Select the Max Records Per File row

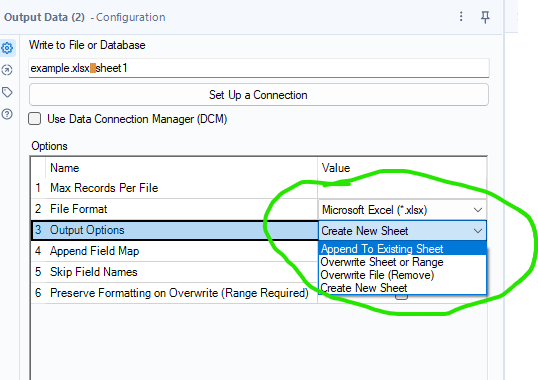pyautogui.click(x=174, y=188)
